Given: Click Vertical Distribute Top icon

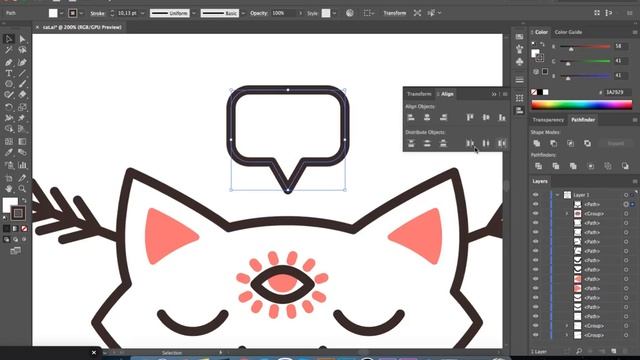Looking at the screenshot, I should (411, 143).
